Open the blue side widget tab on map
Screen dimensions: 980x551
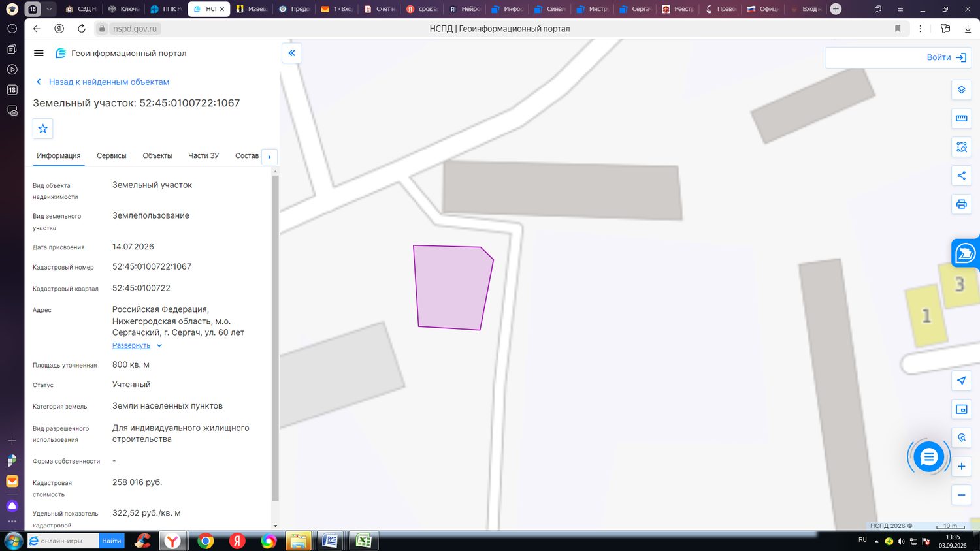tap(966, 253)
